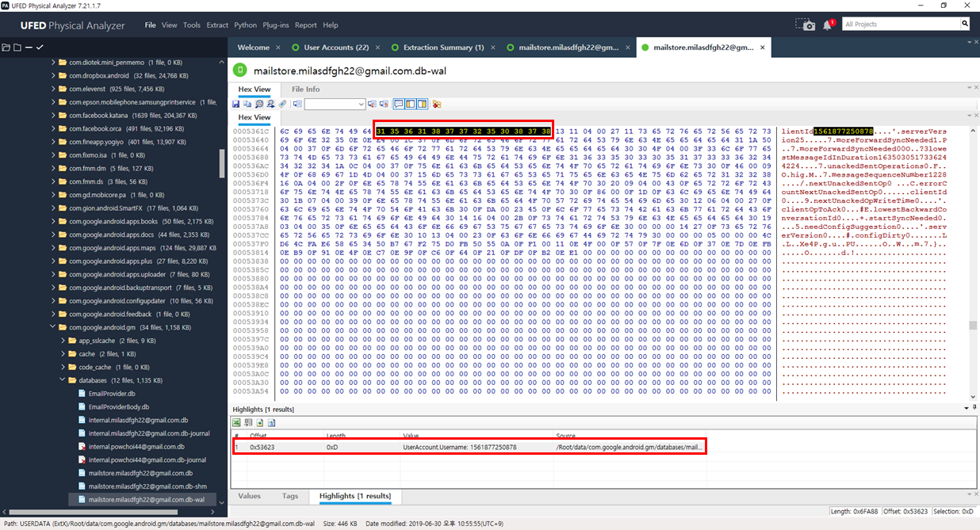Expand the com.facebook.orca folder
980x530 pixels.
[53, 128]
